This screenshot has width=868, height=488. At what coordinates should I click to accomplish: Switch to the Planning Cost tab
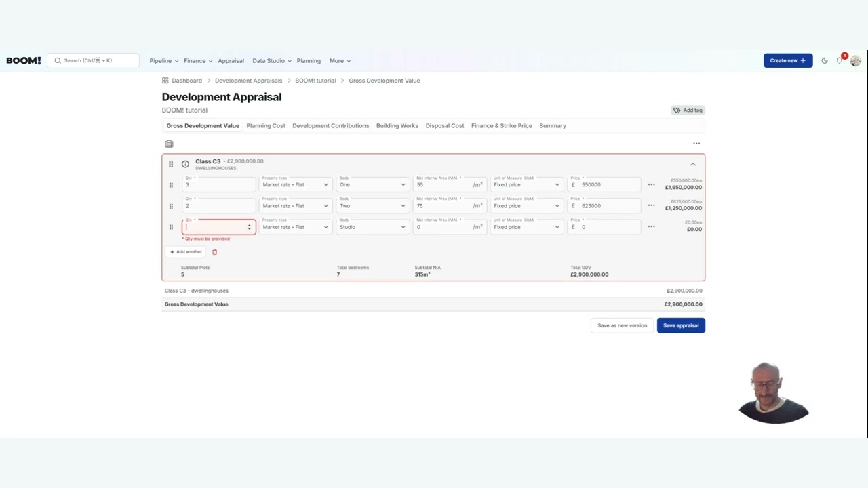coord(266,125)
